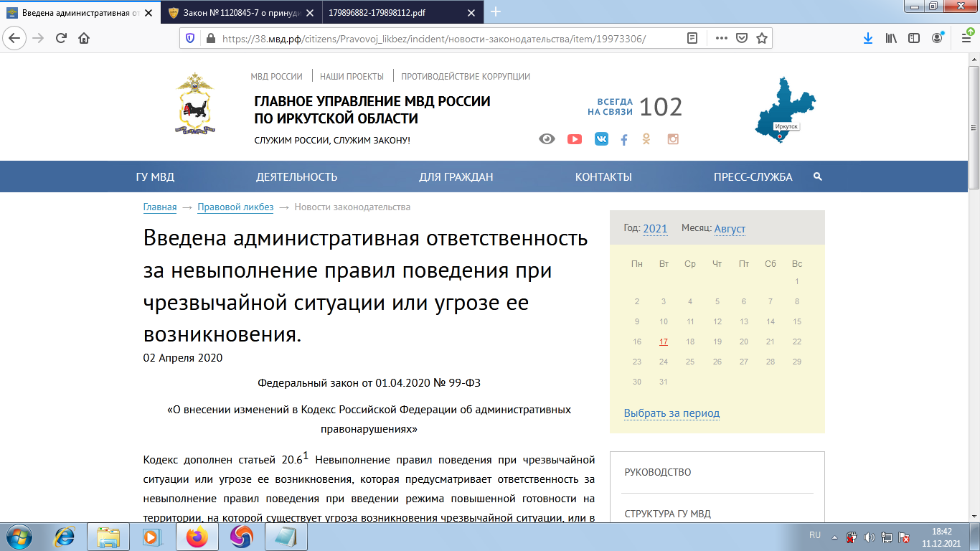This screenshot has height=551, width=980.
Task: Bookmark this page with the star icon
Action: tap(762, 38)
